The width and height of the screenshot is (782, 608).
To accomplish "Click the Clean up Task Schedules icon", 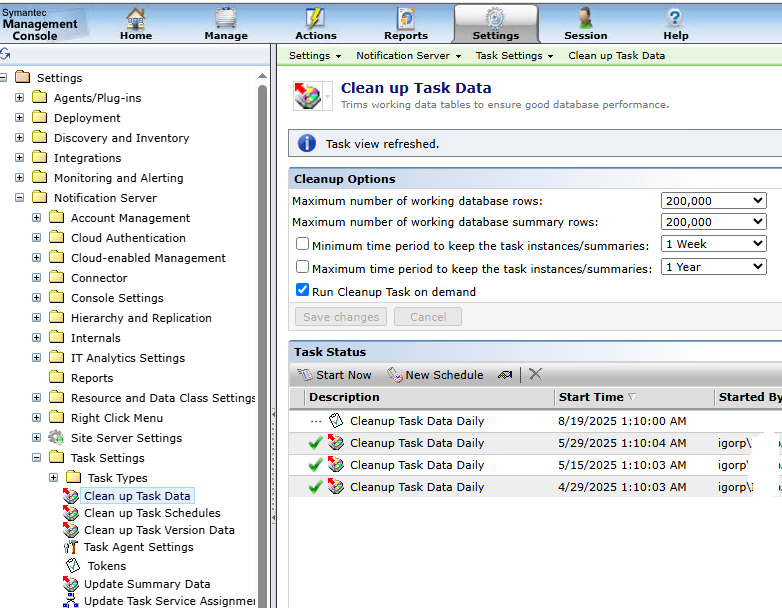I will tap(71, 513).
